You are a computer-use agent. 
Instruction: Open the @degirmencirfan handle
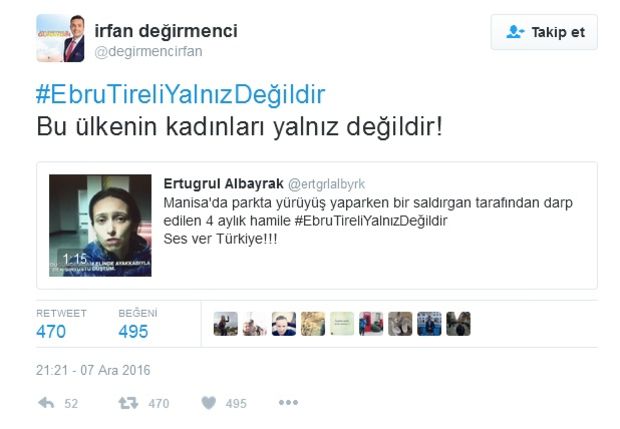(x=148, y=51)
